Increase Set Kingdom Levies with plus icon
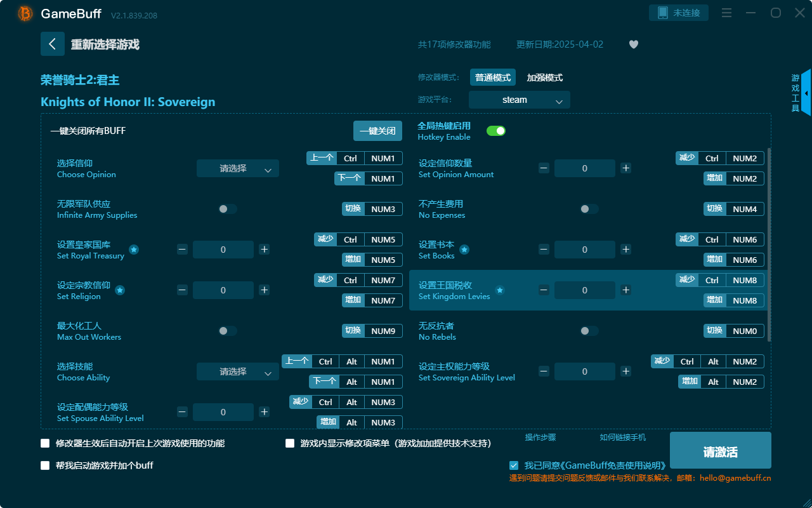The width and height of the screenshot is (812, 508). (626, 290)
